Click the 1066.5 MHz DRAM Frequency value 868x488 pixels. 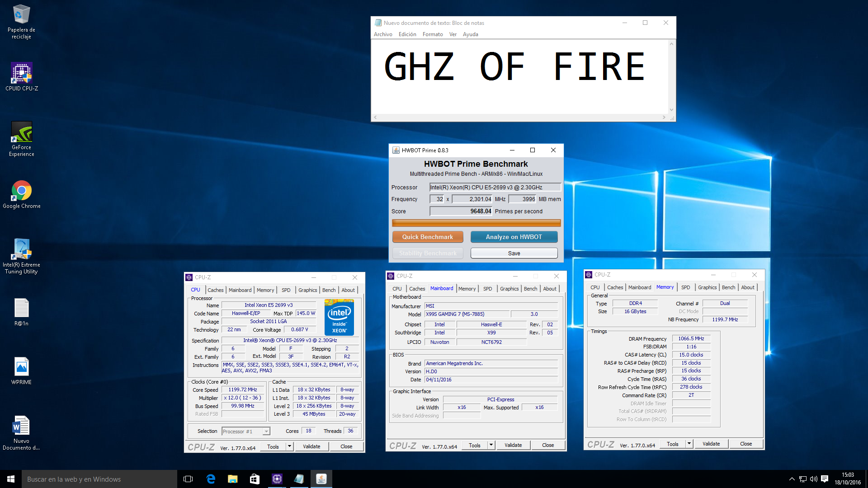pos(691,338)
